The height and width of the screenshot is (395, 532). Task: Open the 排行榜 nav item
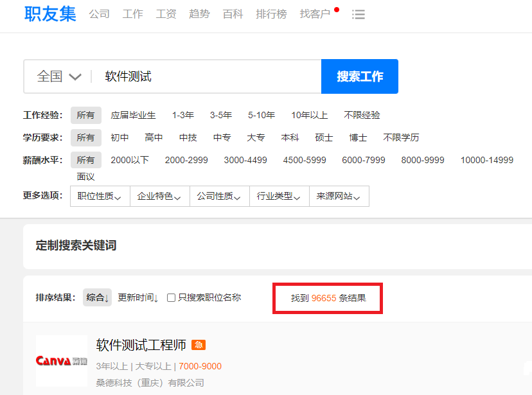pyautogui.click(x=271, y=14)
